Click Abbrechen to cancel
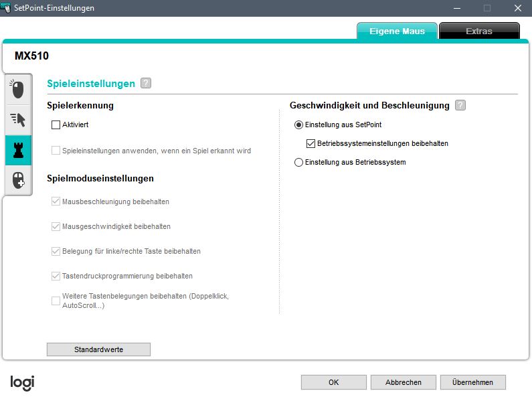 [404, 382]
